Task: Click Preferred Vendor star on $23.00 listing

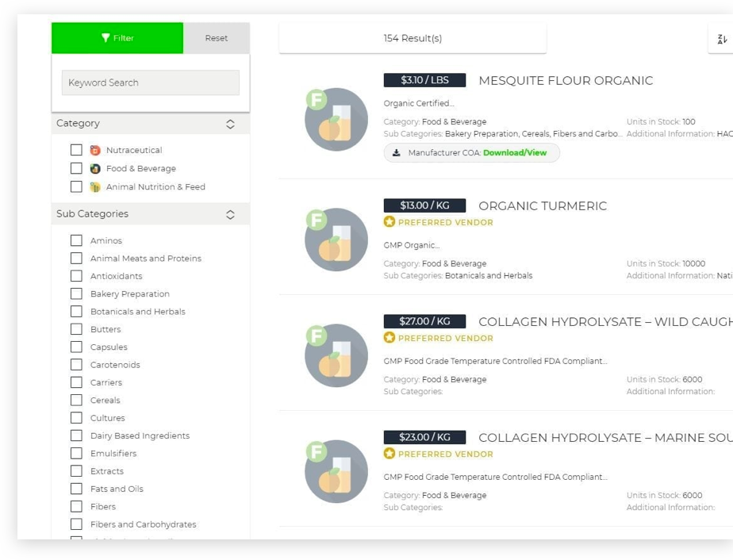Action: tap(390, 454)
